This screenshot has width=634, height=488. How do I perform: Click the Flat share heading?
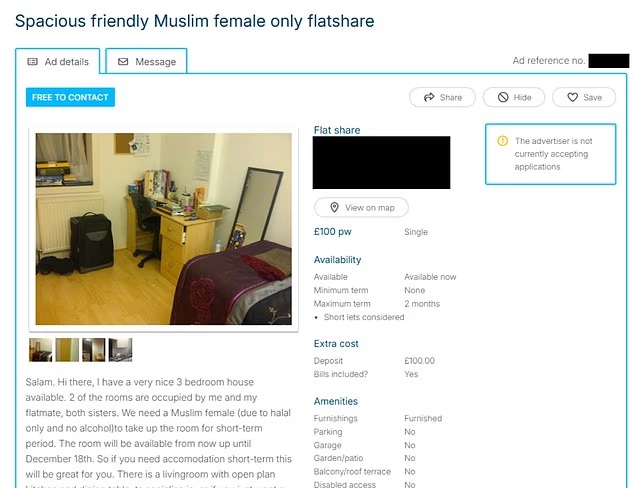(337, 130)
